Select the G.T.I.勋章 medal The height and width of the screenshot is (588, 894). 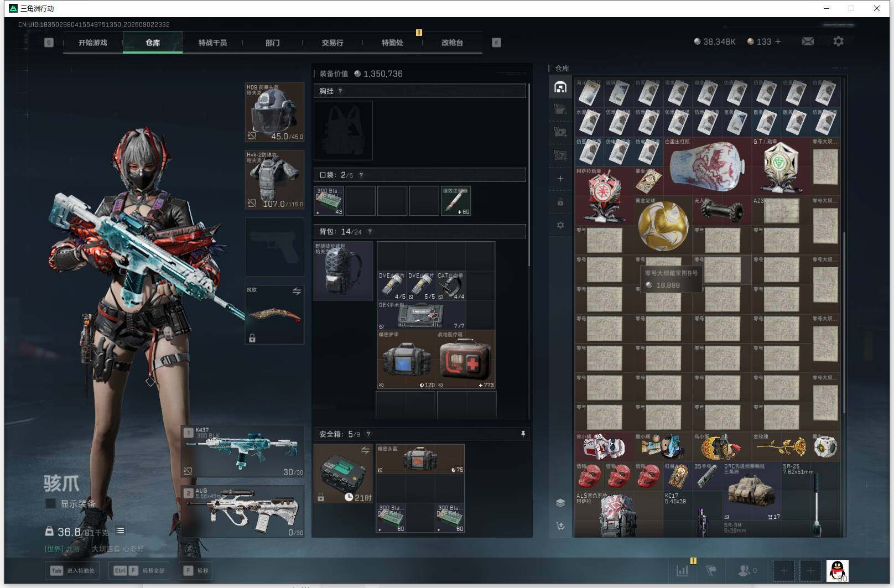pyautogui.click(x=781, y=166)
